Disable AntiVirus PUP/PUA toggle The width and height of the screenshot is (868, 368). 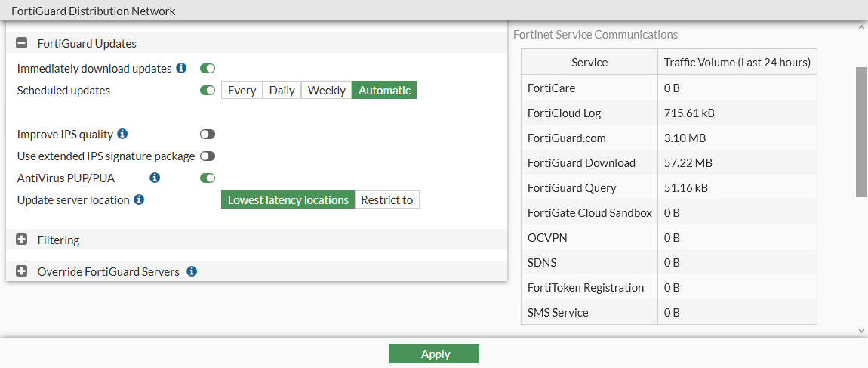point(208,178)
